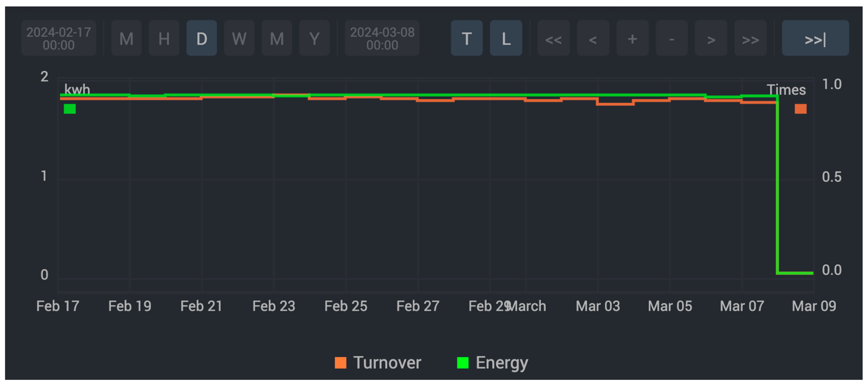Jump forward with the >> button
Image resolution: width=868 pixels, height=386 pixels.
pos(750,38)
